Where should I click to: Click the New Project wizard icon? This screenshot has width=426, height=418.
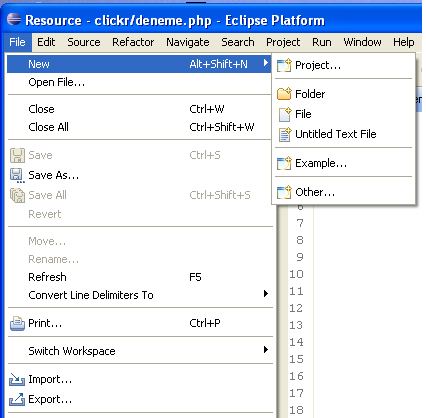pyautogui.click(x=284, y=65)
